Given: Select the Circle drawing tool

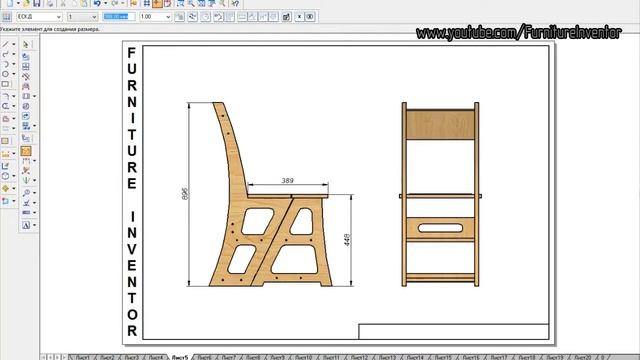Looking at the screenshot, I should [5, 74].
